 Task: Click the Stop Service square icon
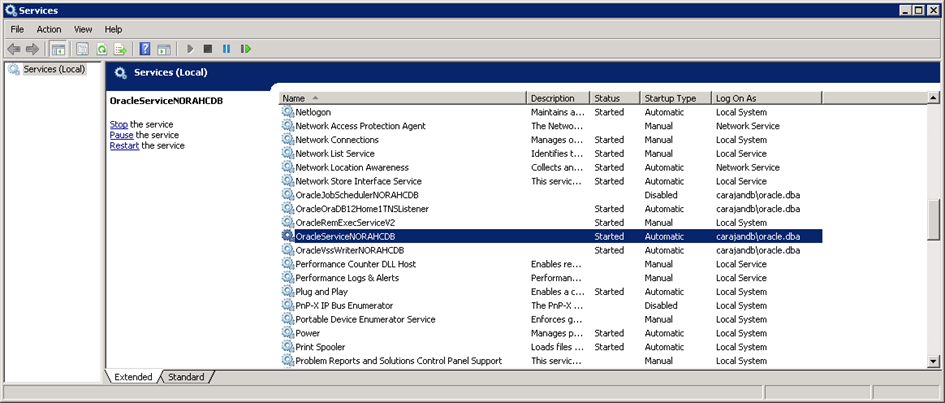[x=208, y=49]
